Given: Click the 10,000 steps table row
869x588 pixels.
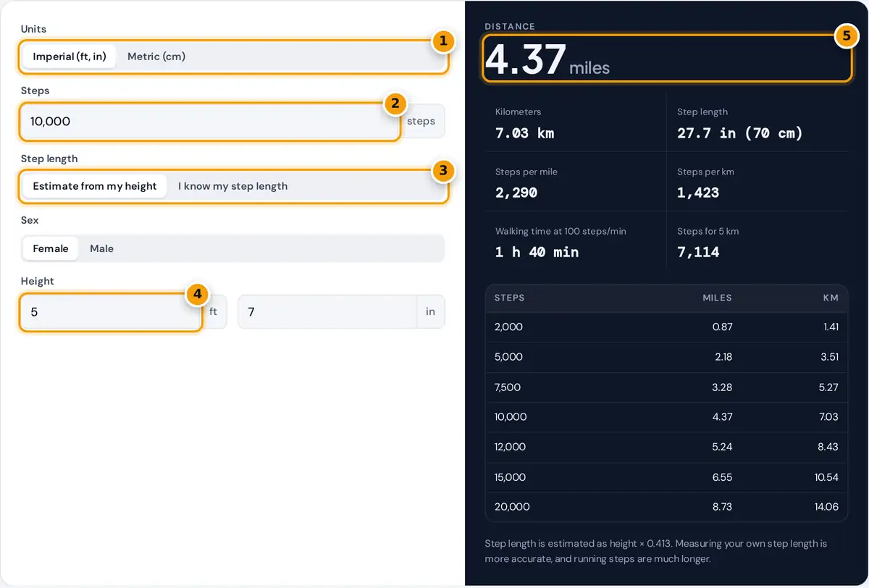Looking at the screenshot, I should tap(666, 417).
